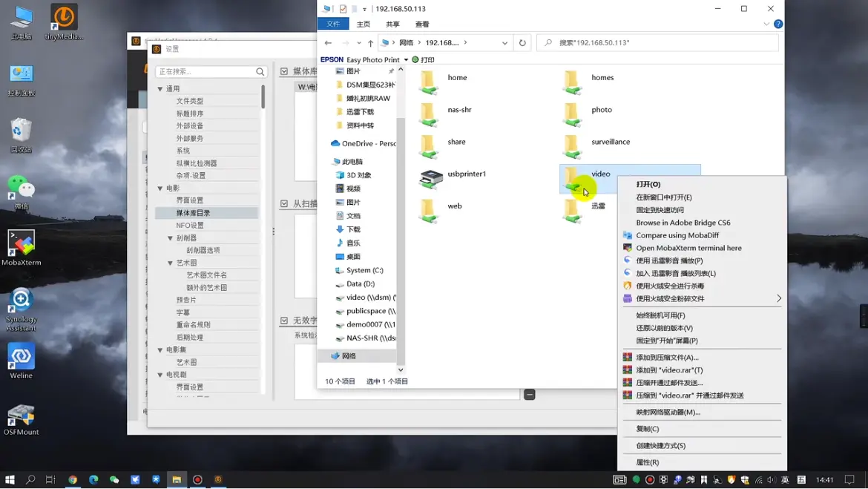
Task: Click the navigation pane vertical scrollbar
Action: (x=401, y=223)
